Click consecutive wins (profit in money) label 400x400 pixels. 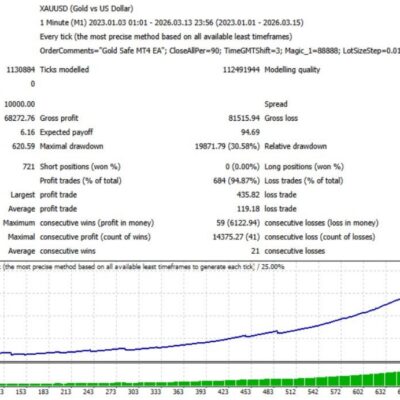click(97, 223)
